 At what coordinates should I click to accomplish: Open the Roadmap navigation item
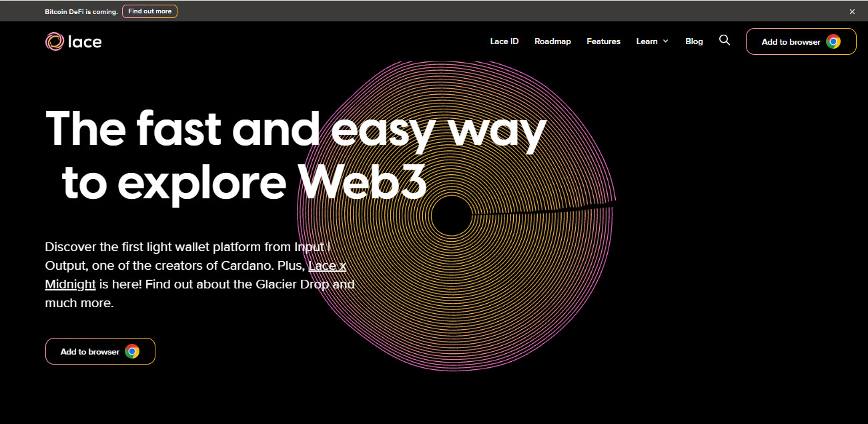coord(552,41)
